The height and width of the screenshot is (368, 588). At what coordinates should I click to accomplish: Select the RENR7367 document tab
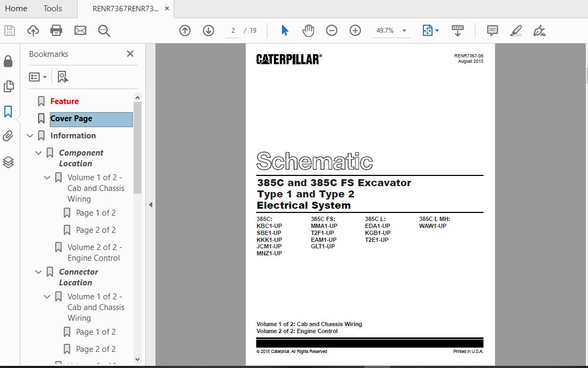[125, 9]
